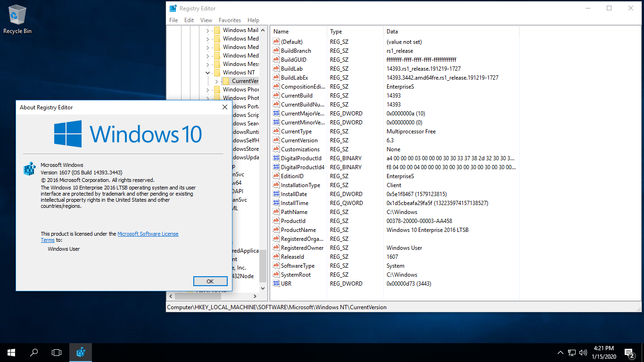This screenshot has height=362, width=644.
Task: Sort by the Type column header
Action: pyautogui.click(x=355, y=32)
